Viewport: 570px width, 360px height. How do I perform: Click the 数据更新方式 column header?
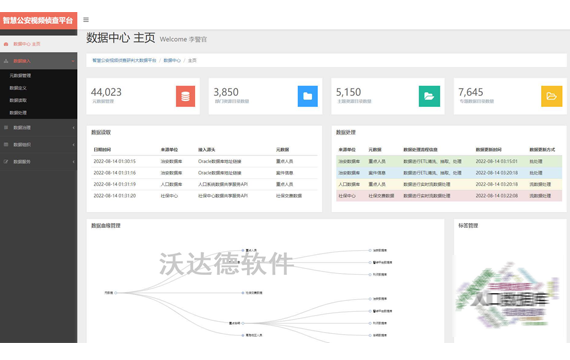click(x=542, y=149)
